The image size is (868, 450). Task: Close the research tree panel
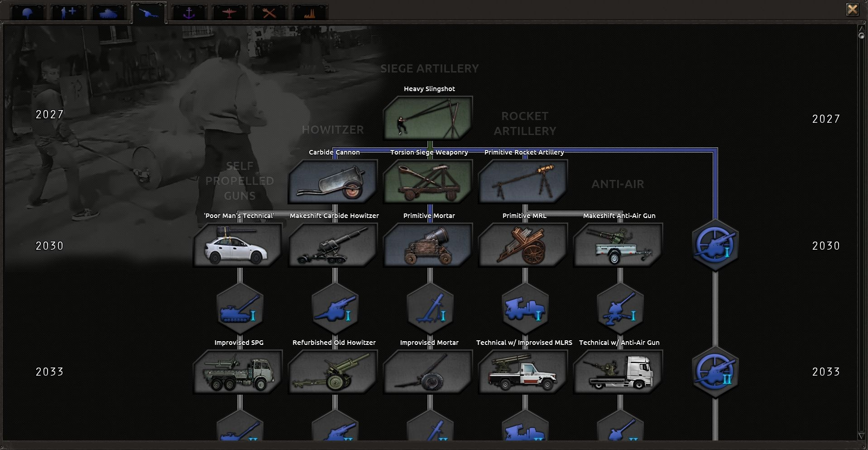[852, 10]
